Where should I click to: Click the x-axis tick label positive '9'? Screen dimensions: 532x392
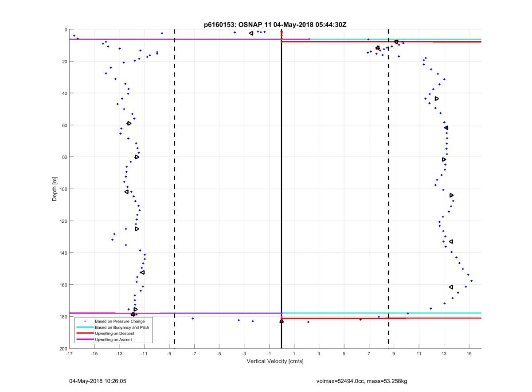tap(394, 354)
